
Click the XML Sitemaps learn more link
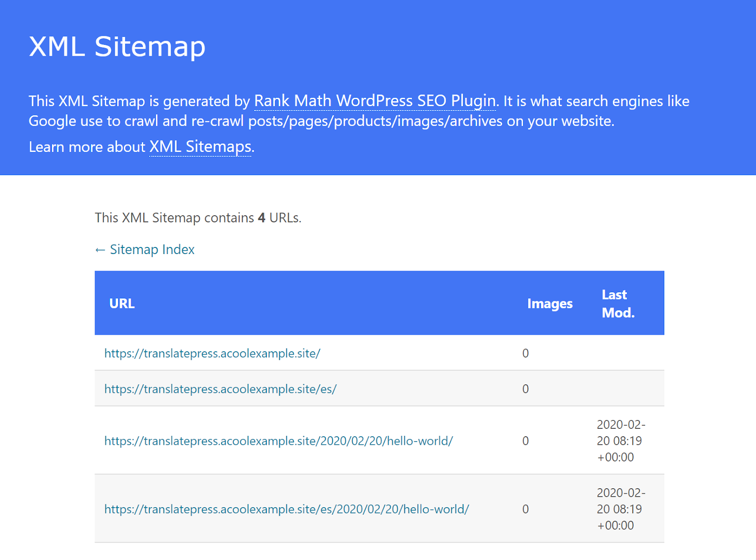(200, 147)
